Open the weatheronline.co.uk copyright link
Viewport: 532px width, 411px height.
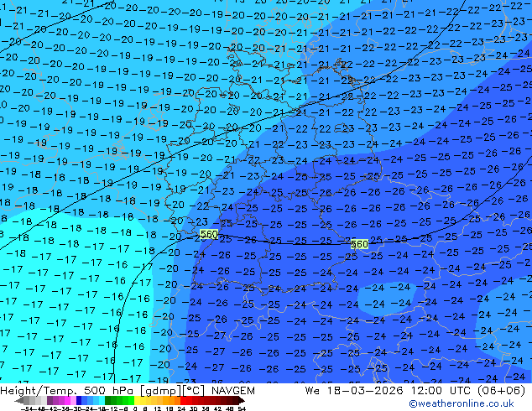click(462, 403)
